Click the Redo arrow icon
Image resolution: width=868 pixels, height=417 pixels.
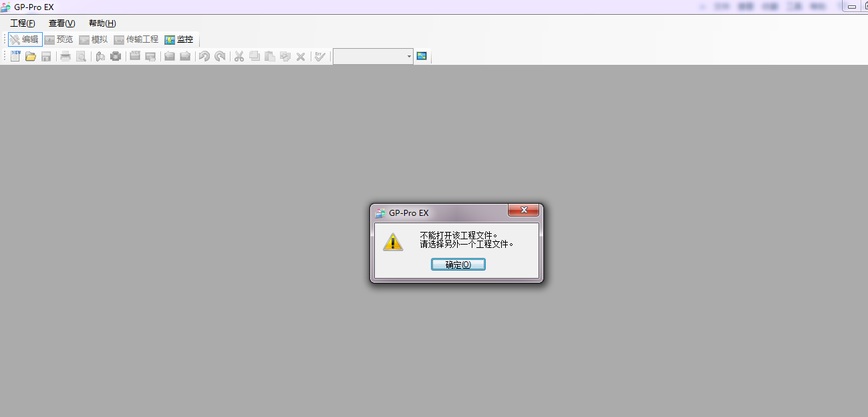220,56
